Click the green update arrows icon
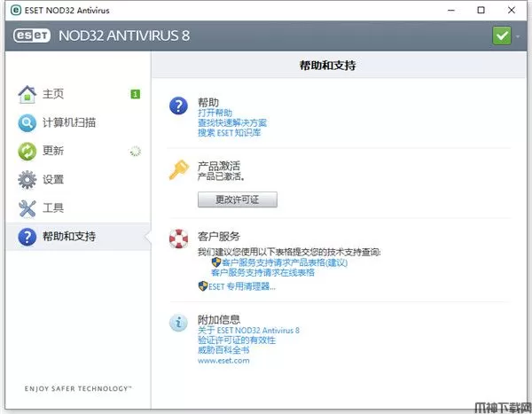The height and width of the screenshot is (414, 532). [27, 151]
